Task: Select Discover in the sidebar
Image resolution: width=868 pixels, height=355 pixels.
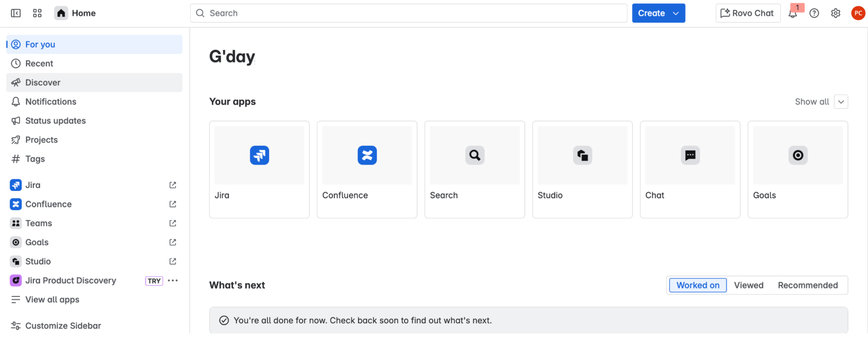Action: point(43,82)
